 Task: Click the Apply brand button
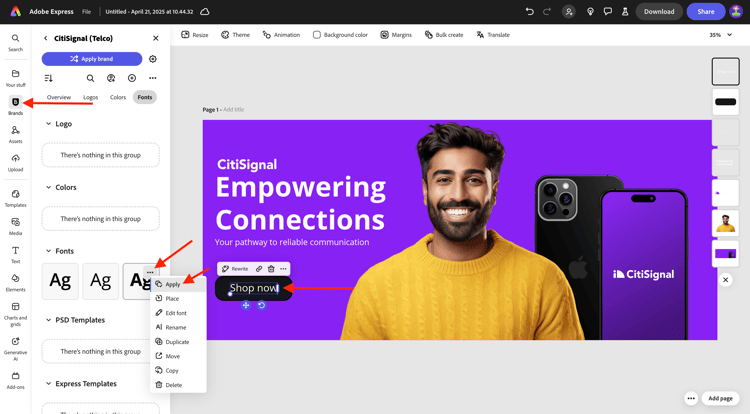click(92, 59)
